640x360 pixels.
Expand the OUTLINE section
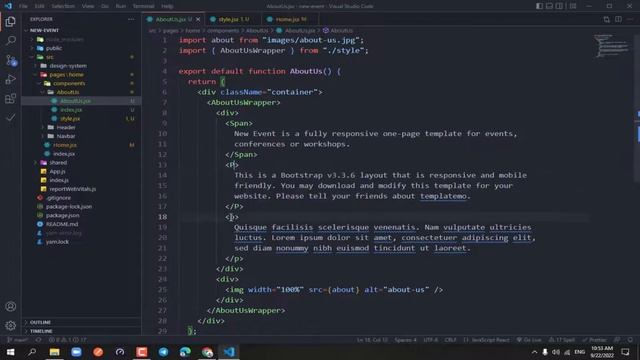point(40,322)
